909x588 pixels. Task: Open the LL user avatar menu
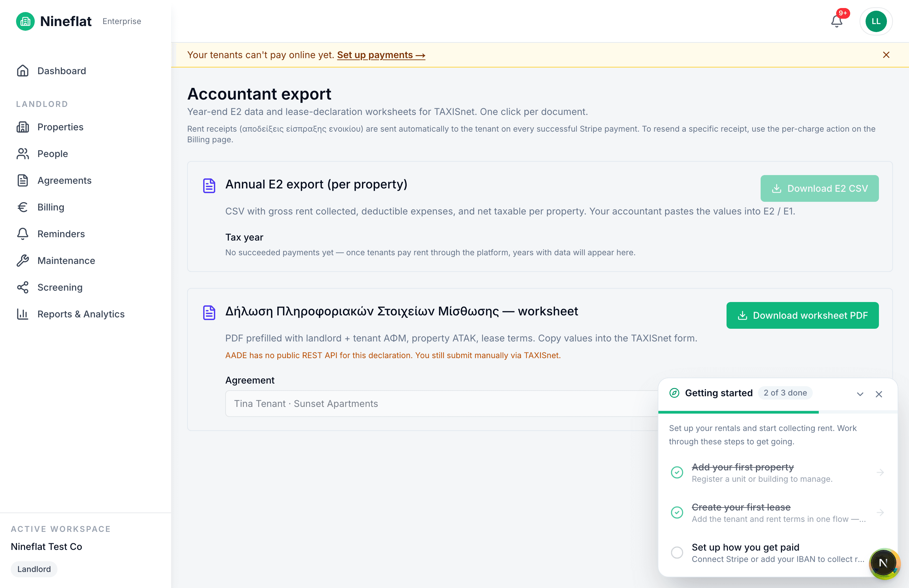[x=876, y=21]
